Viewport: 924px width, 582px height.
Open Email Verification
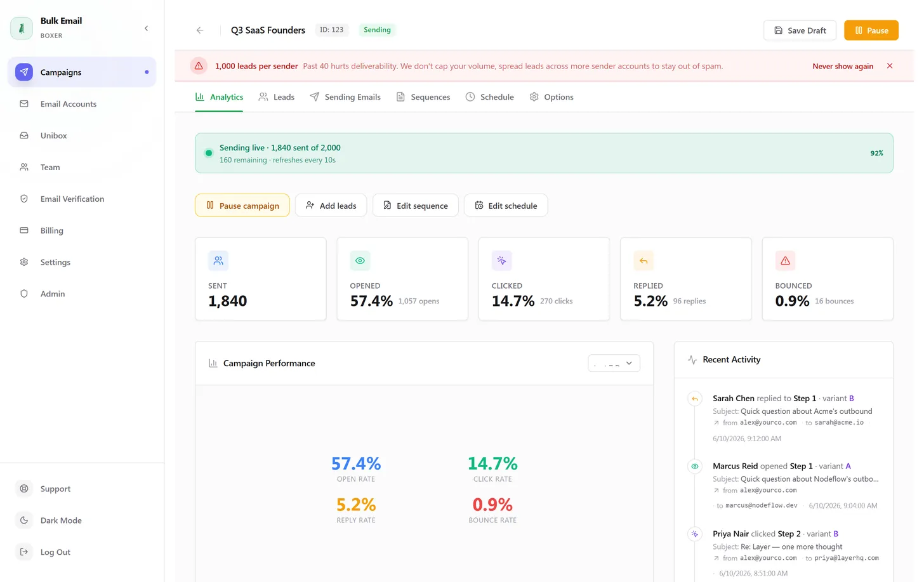point(82,199)
